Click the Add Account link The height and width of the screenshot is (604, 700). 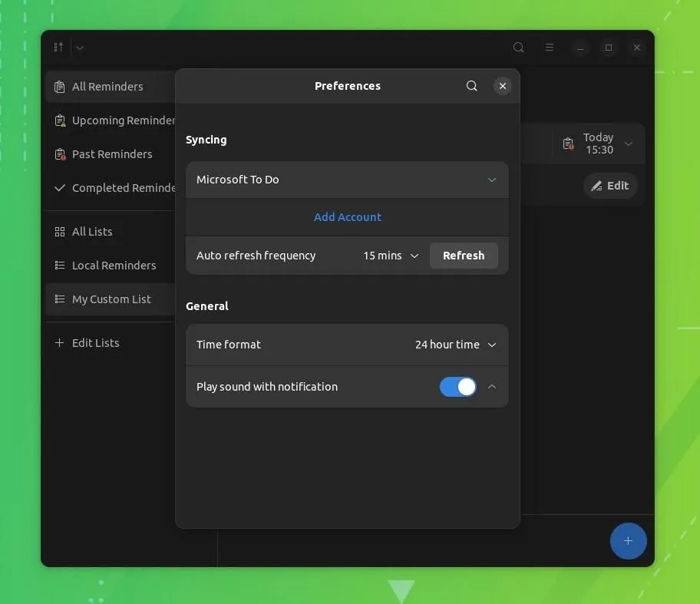pos(347,216)
